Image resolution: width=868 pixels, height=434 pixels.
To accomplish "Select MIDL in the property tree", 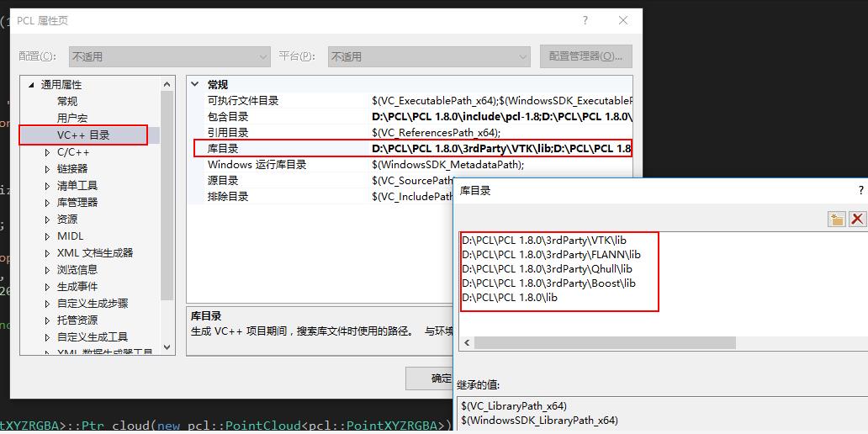I will coord(71,236).
